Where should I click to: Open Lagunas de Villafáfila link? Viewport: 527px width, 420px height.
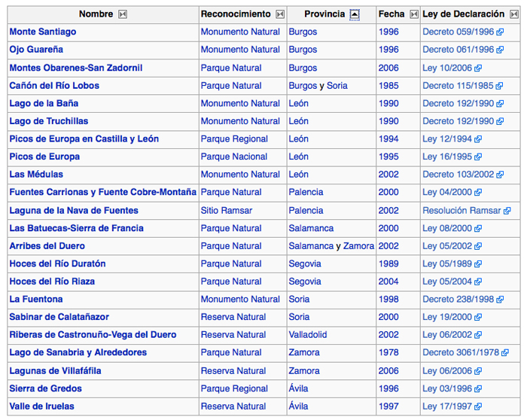[55, 371]
